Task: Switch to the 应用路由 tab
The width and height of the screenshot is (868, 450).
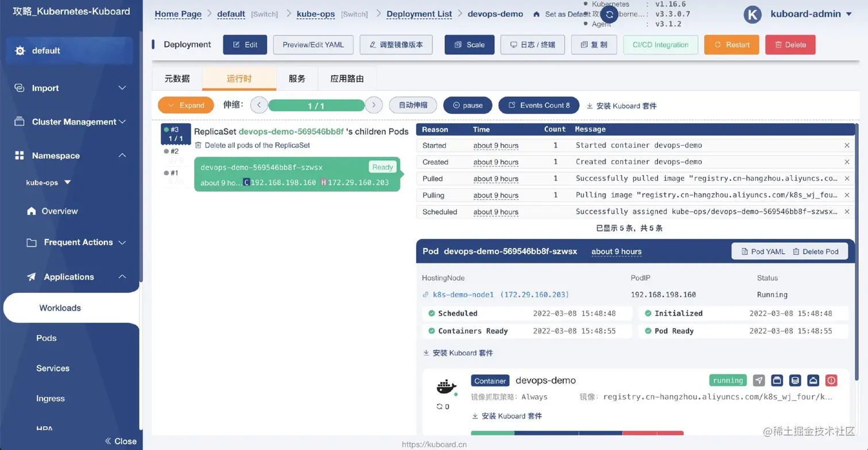Action: (347, 79)
